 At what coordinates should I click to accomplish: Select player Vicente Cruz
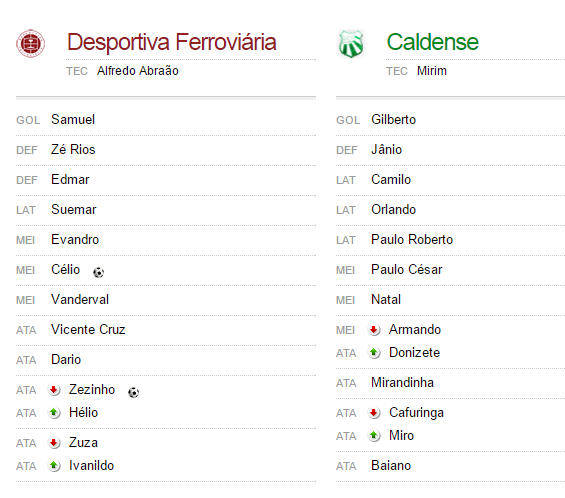[88, 329]
